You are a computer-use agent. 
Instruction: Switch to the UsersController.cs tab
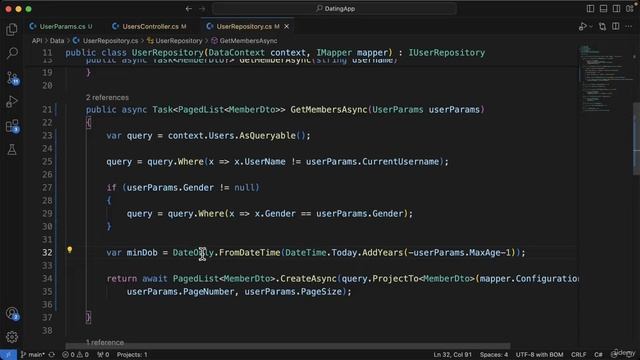150,27
